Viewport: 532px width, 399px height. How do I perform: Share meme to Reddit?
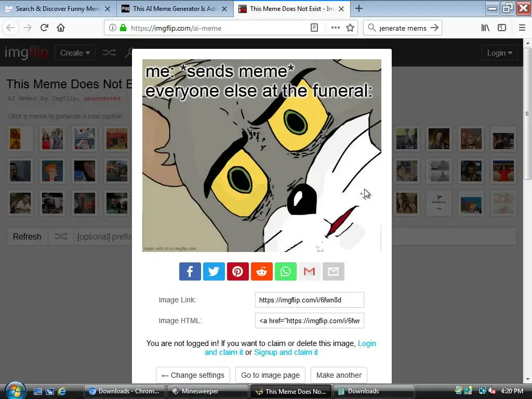[x=262, y=271]
